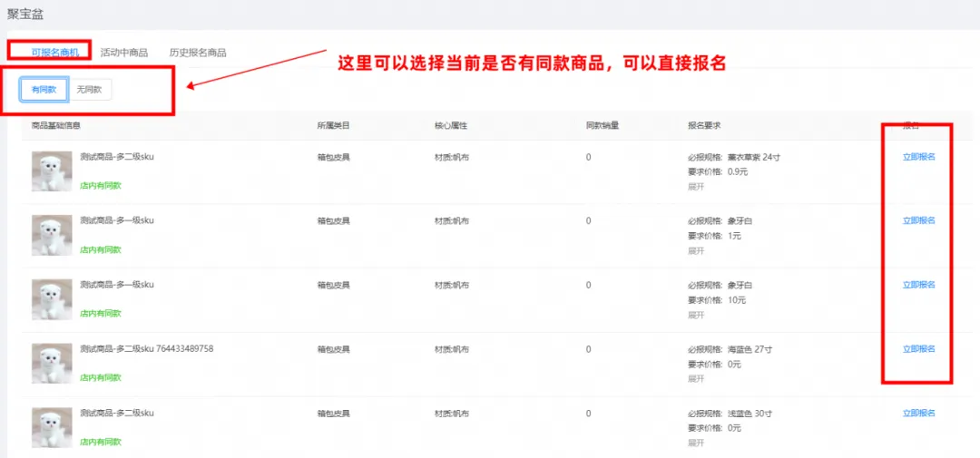Click 立即报名 for the 象牙白 10元 product
This screenshot has height=458, width=980.
click(x=918, y=285)
